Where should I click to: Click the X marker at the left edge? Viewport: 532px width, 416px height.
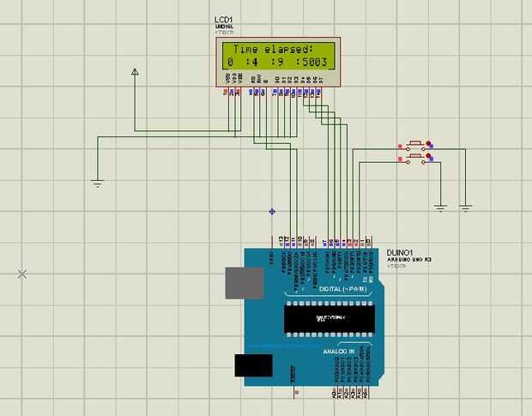22,274
